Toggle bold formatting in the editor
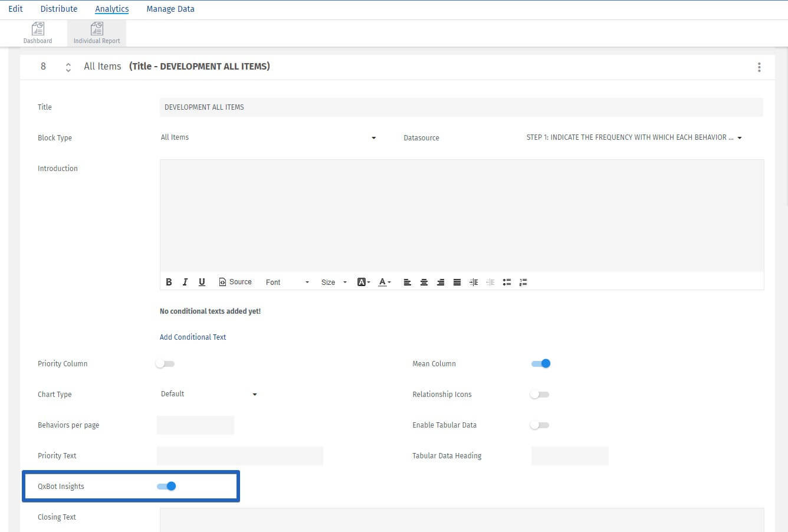This screenshot has height=532, width=788. point(169,282)
